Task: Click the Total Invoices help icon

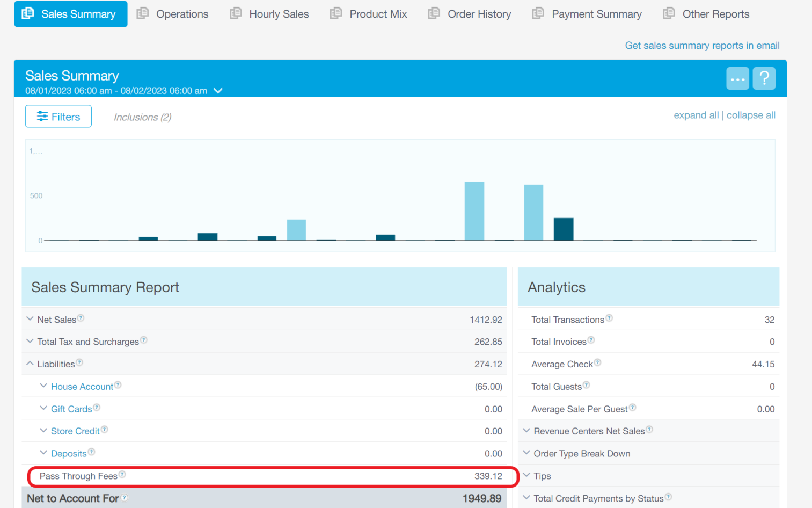Action: tap(591, 340)
